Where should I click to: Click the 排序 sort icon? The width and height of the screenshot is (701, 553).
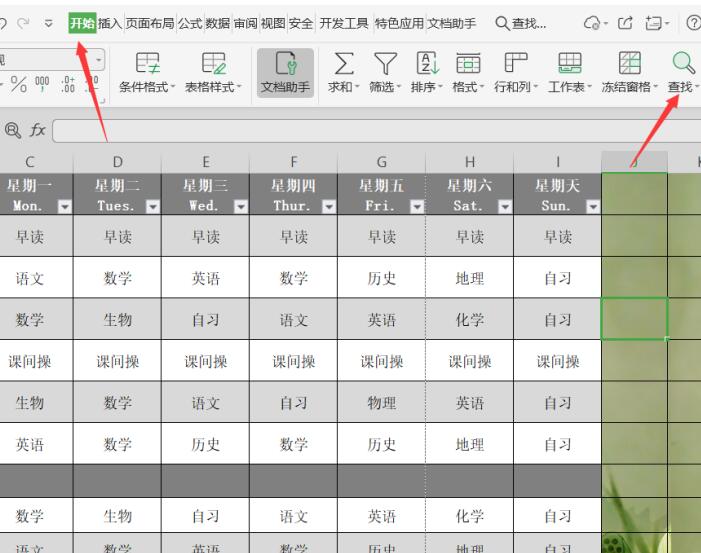427,63
